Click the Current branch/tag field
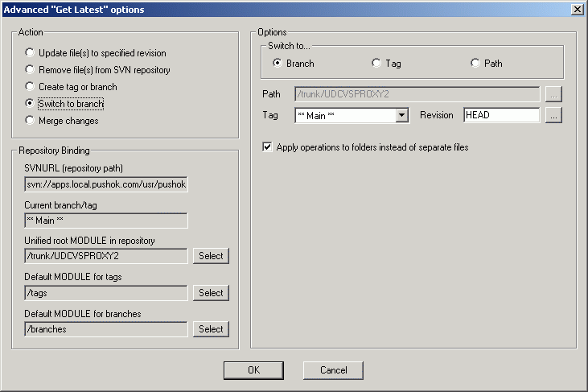Image resolution: width=588 pixels, height=392 pixels. (106, 221)
